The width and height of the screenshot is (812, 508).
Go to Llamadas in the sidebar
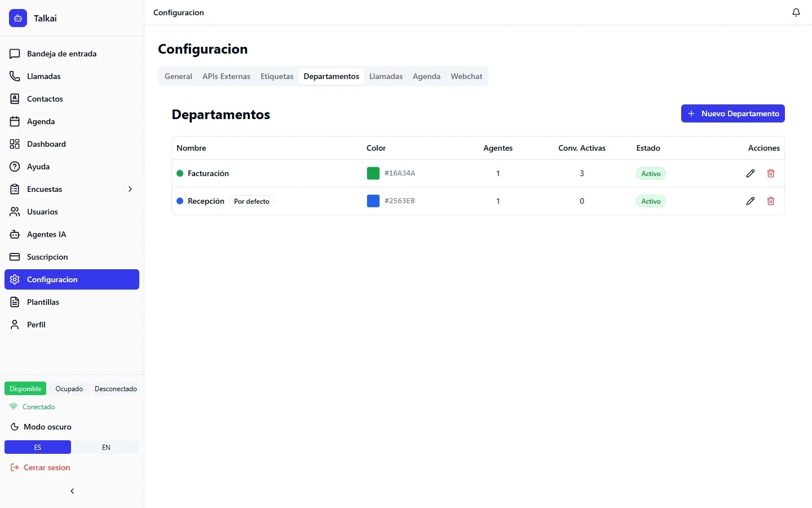tap(72, 76)
